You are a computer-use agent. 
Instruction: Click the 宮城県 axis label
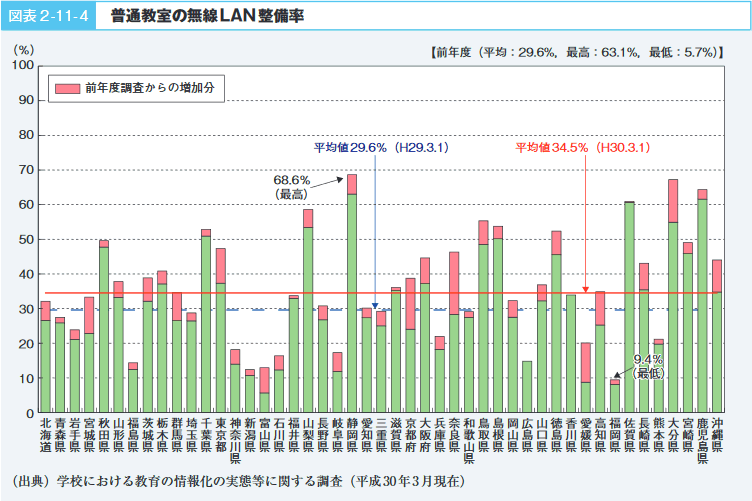(x=89, y=435)
